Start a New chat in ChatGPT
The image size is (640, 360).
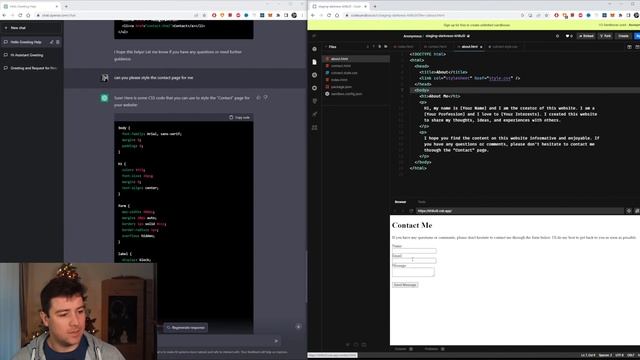31,28
